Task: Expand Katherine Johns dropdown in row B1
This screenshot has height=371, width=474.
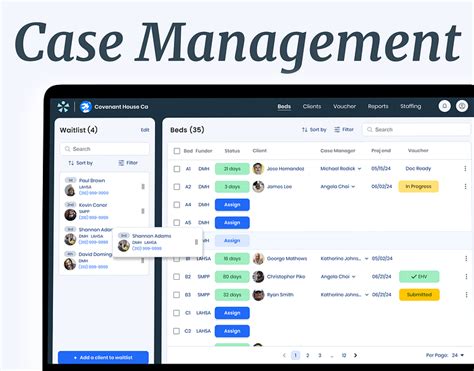Action: (366, 259)
